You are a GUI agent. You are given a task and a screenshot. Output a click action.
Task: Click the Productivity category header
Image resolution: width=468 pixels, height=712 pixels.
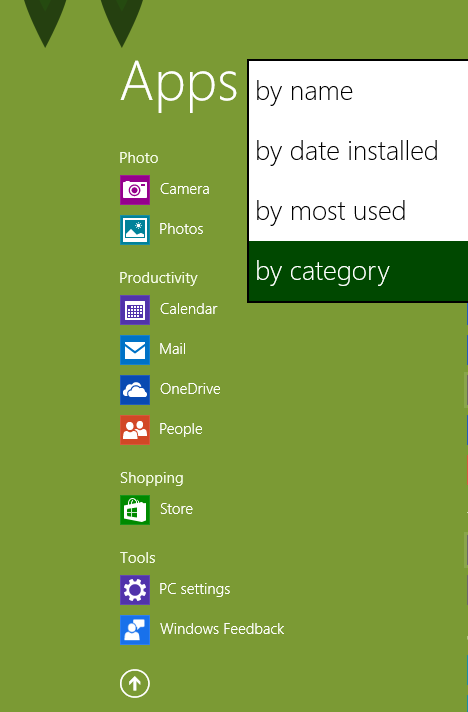click(x=158, y=278)
